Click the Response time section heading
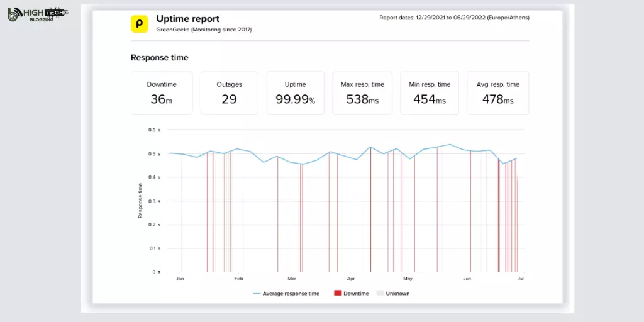The height and width of the screenshot is (322, 644). pos(159,58)
